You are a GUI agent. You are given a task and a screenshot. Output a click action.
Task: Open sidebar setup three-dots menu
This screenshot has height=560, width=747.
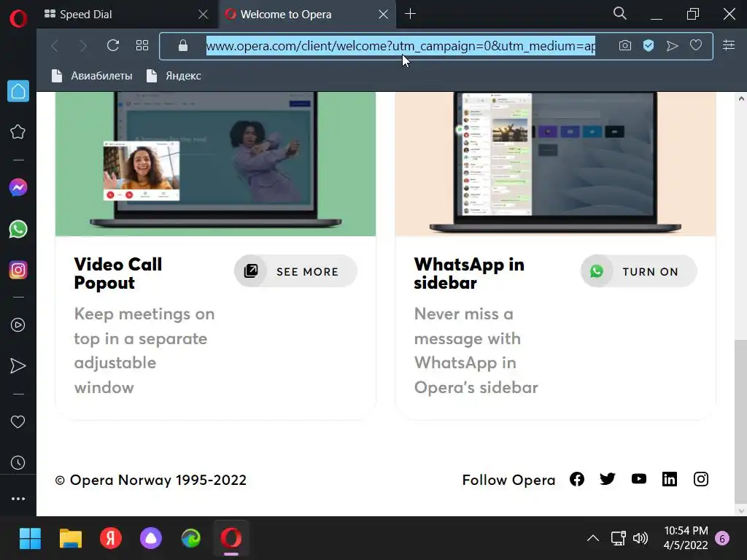[x=18, y=499]
